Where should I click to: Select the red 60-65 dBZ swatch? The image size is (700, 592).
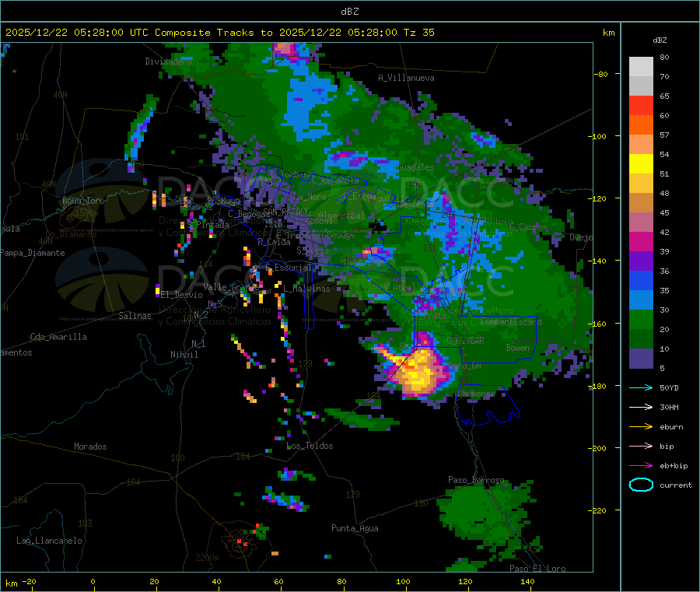tap(641, 105)
